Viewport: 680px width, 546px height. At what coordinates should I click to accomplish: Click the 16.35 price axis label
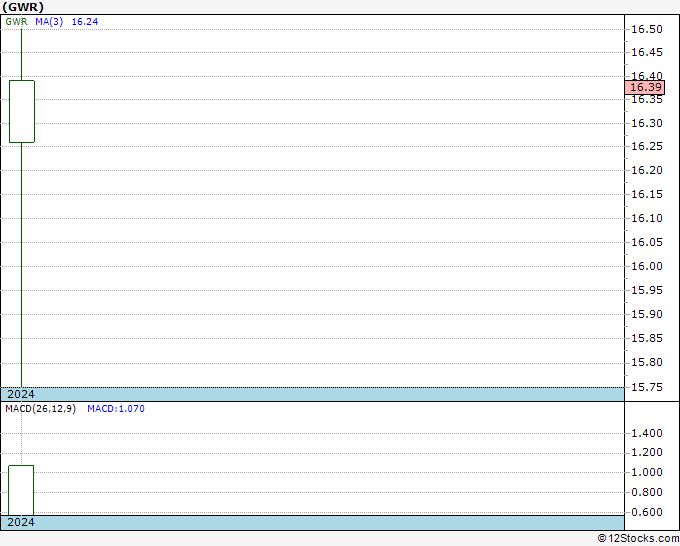(647, 100)
